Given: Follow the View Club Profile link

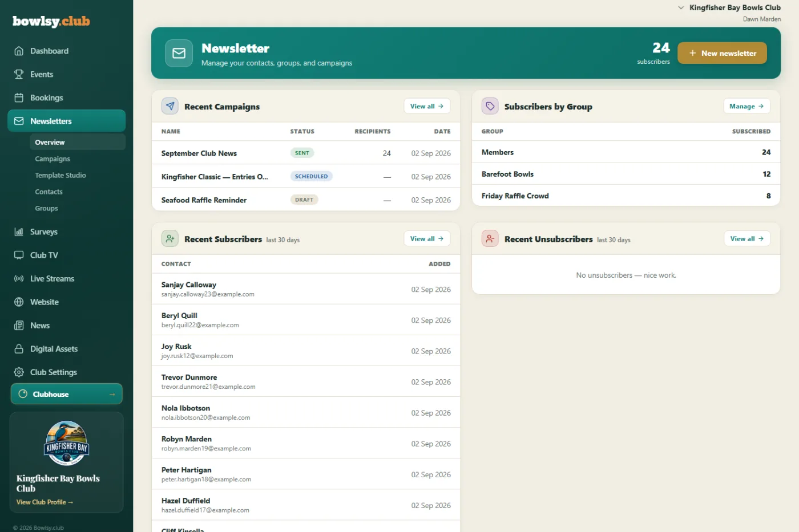Looking at the screenshot, I should [45, 502].
